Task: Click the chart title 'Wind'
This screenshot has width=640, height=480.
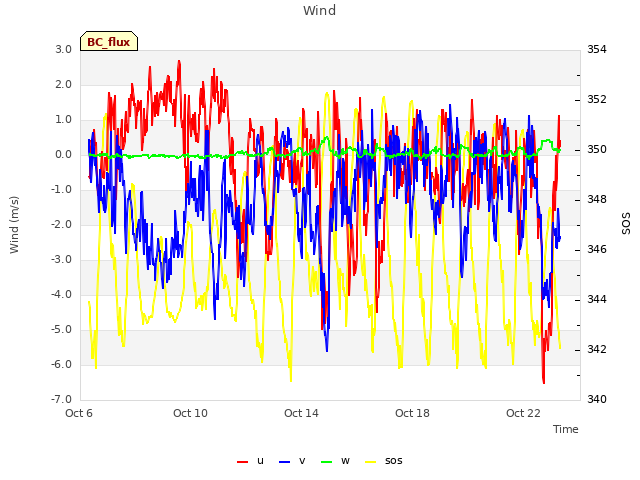Action: (320, 10)
